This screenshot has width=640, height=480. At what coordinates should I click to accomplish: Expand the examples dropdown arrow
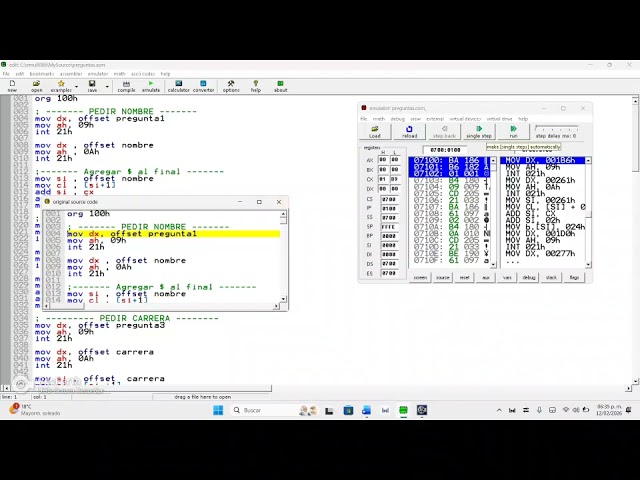click(76, 87)
